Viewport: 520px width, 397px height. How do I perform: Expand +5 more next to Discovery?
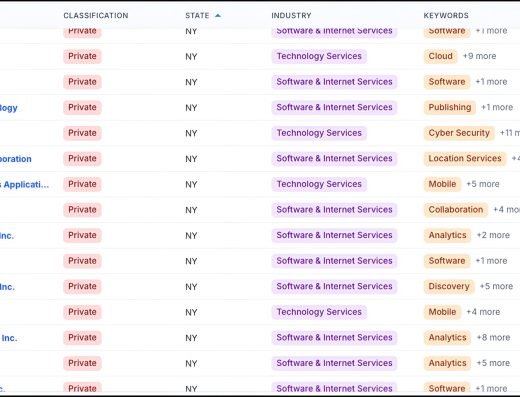pyautogui.click(x=496, y=286)
